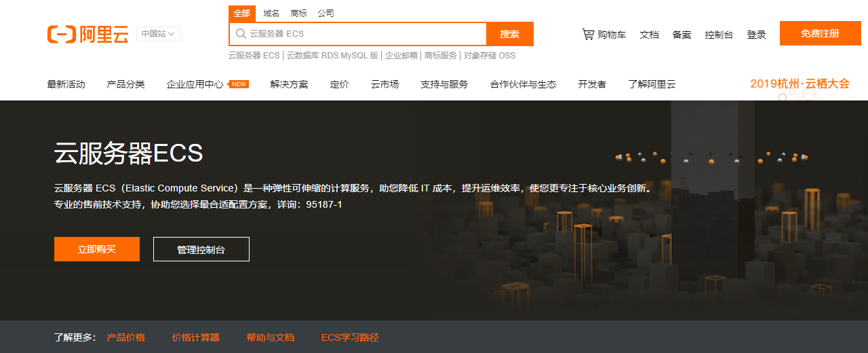Viewport: 868px width, 353px height.
Task: Open the 产品价格 link
Action: (x=125, y=337)
